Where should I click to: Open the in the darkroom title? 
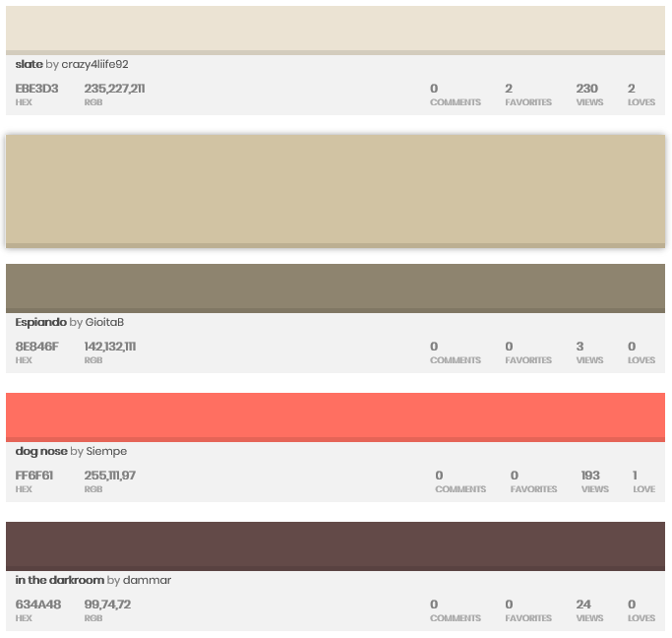click(x=60, y=580)
